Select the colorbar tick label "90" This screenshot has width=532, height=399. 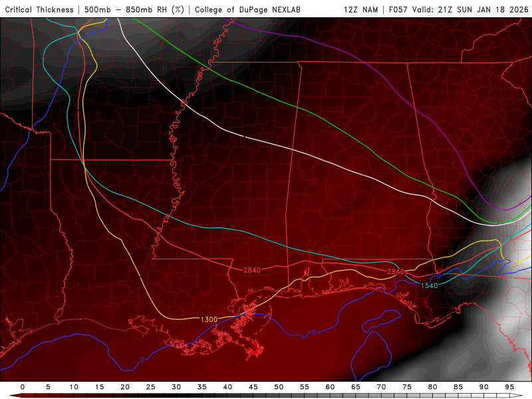484,387
